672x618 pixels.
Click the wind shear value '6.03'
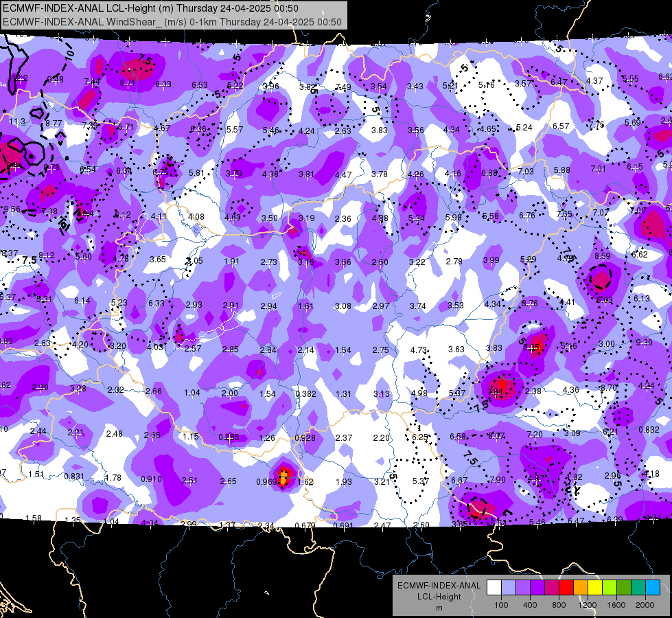click(163, 84)
